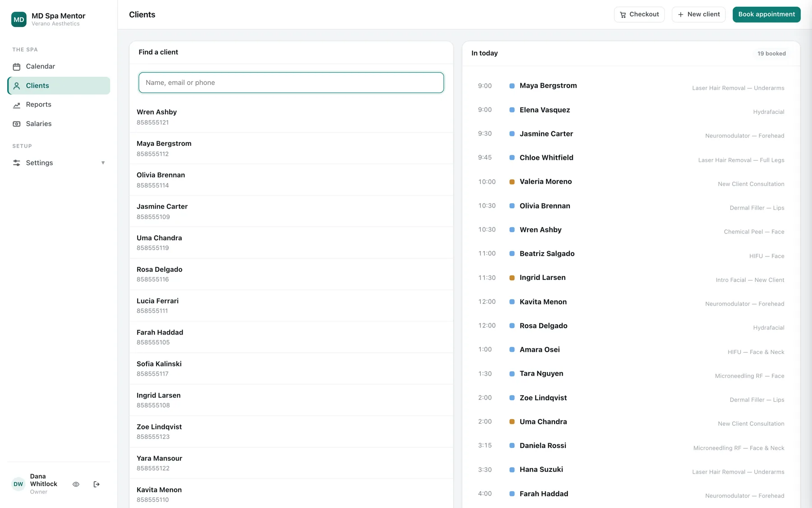The height and width of the screenshot is (508, 812).
Task: Click Laser Hair Removal — Full Legs label
Action: click(x=741, y=160)
